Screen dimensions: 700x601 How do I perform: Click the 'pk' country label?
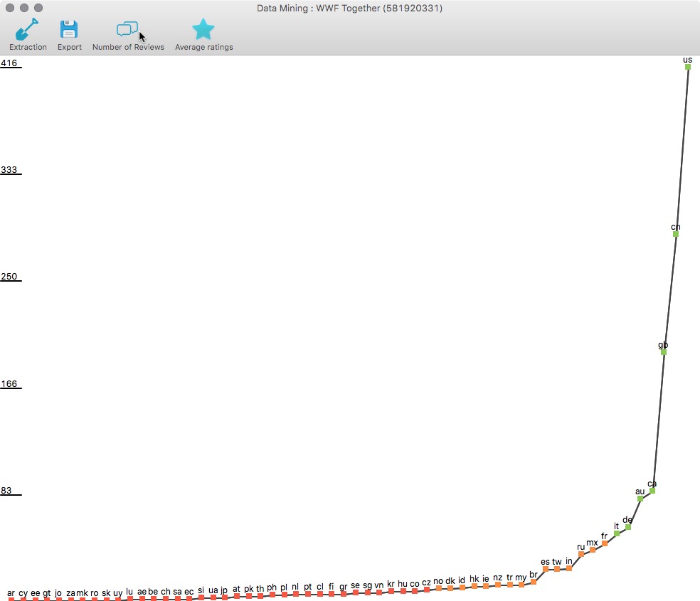pyautogui.click(x=249, y=589)
